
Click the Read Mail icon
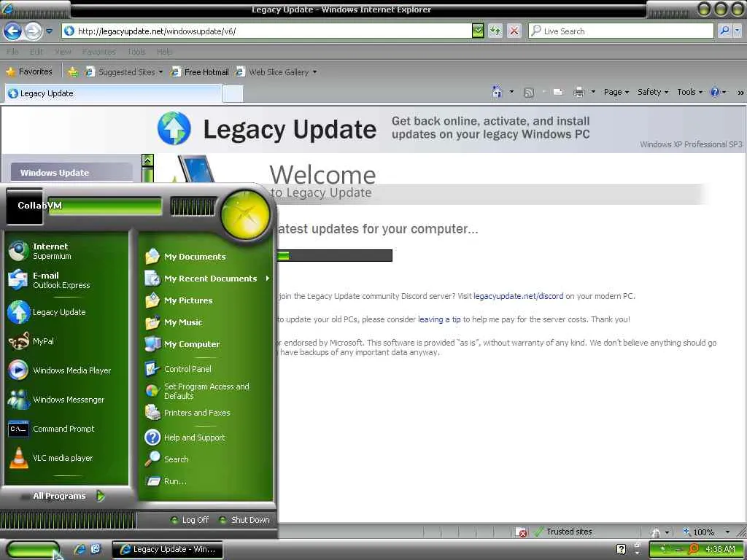coord(558,92)
